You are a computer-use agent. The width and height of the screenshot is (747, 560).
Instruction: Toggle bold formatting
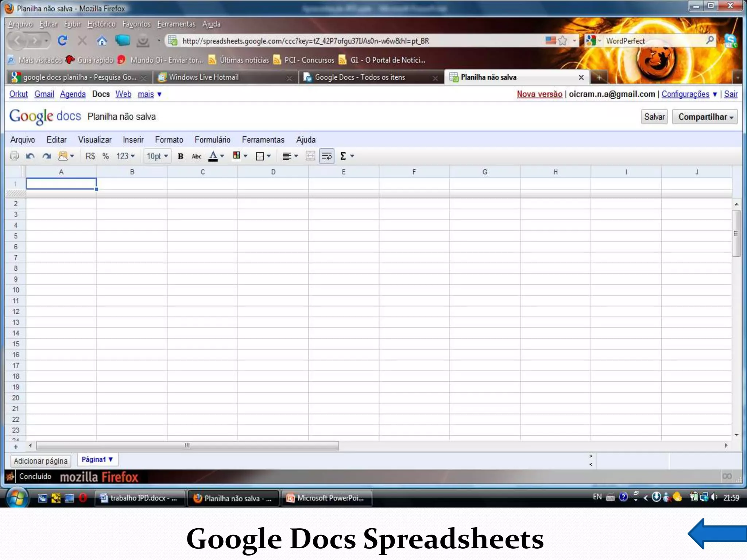(x=180, y=156)
